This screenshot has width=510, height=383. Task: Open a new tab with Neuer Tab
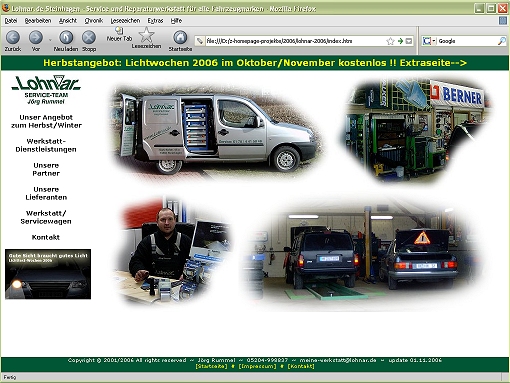tap(119, 34)
